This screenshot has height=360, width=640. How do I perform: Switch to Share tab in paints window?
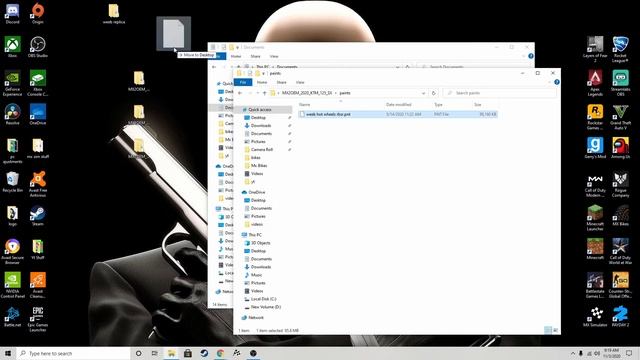pos(282,82)
